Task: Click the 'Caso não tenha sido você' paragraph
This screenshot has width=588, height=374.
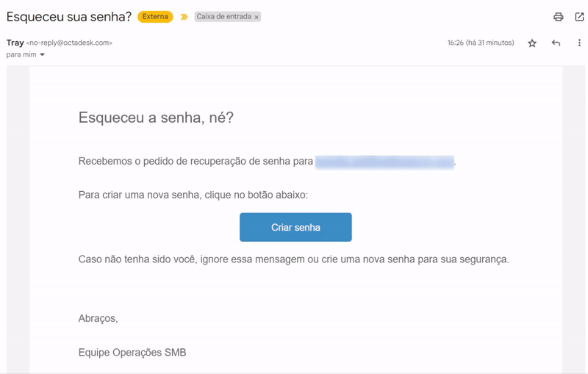Action: (293, 259)
